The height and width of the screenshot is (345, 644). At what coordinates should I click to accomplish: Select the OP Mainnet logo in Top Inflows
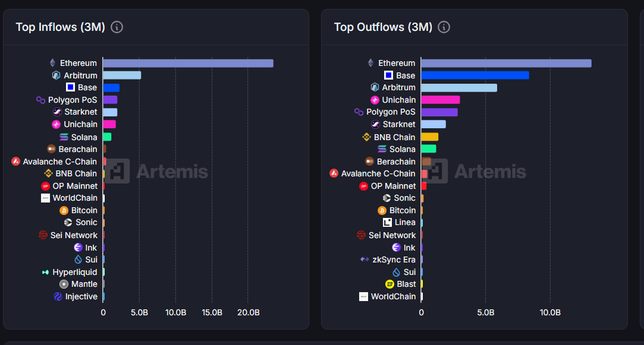click(x=46, y=186)
